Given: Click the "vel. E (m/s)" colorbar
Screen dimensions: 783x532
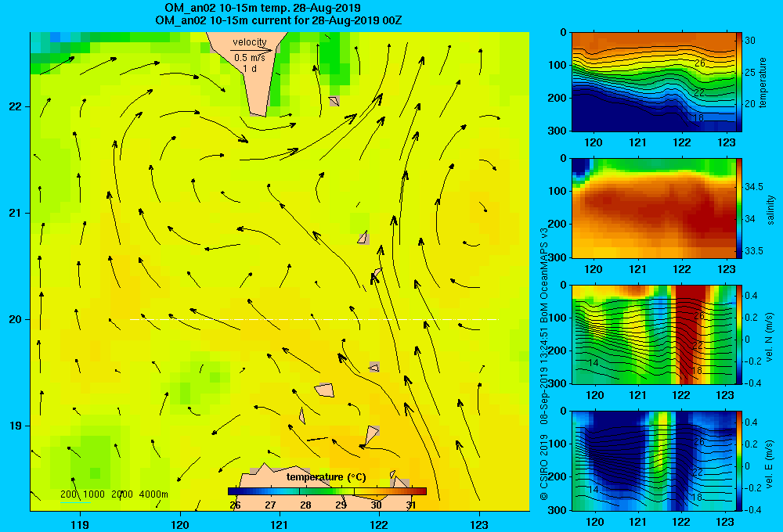Looking at the screenshot, I should [x=739, y=461].
